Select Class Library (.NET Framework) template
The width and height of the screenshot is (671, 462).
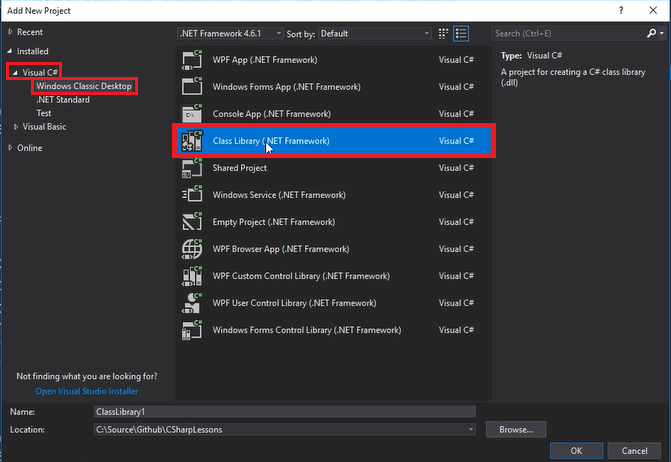point(334,141)
